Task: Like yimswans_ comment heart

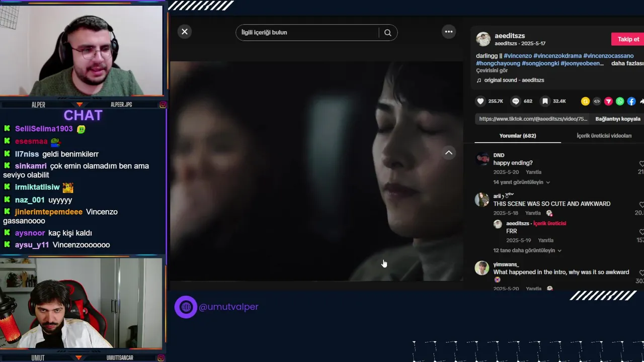Action: 641,273
